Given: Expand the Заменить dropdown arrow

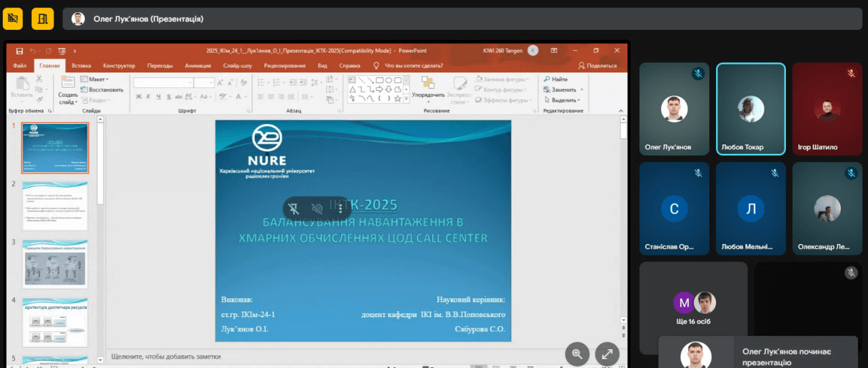Looking at the screenshot, I should click(x=581, y=89).
